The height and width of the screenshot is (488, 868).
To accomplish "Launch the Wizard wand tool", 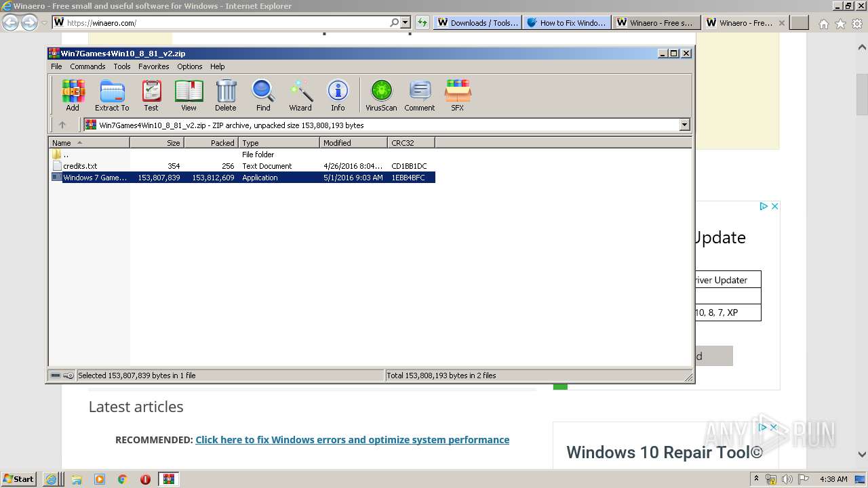I will tap(300, 95).
